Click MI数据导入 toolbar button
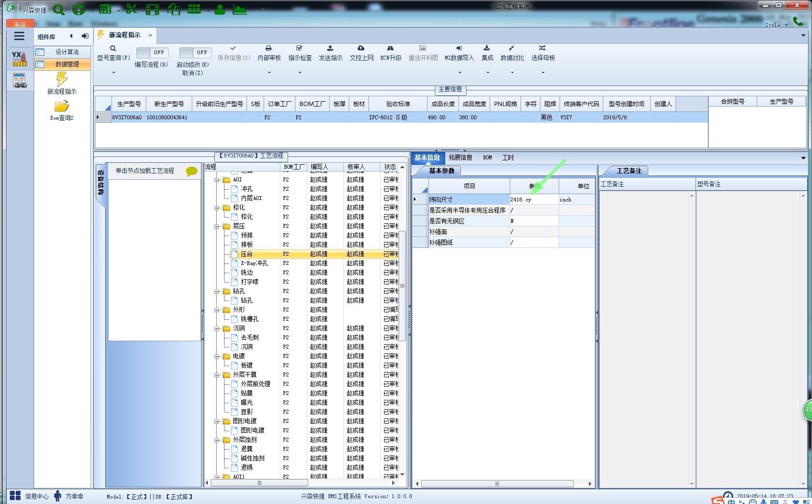The width and height of the screenshot is (812, 504). (459, 53)
